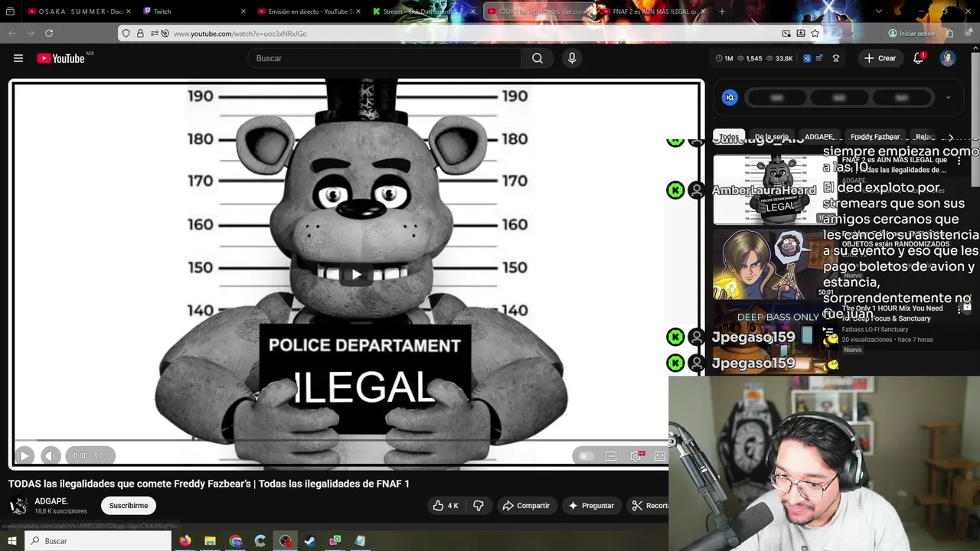980x551 pixels.
Task: Open Chrome from the taskbar
Action: [236, 541]
